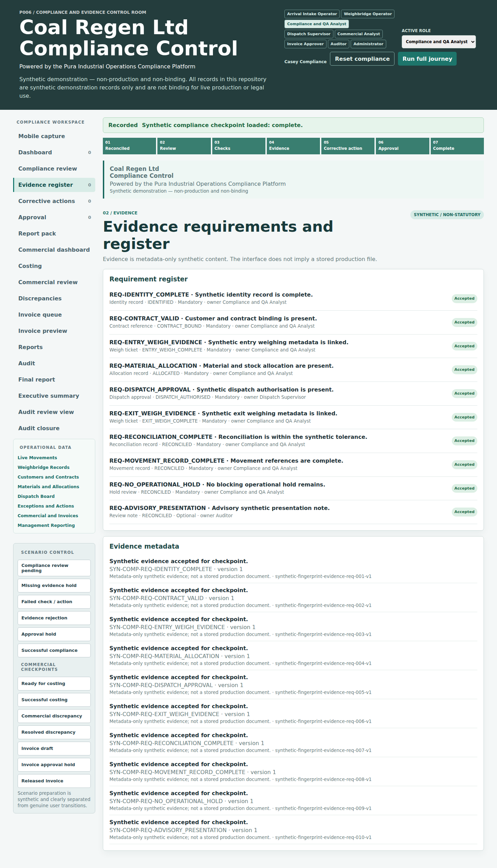Select Auditor role chip
Image resolution: width=497 pixels, height=868 pixels.
point(339,44)
